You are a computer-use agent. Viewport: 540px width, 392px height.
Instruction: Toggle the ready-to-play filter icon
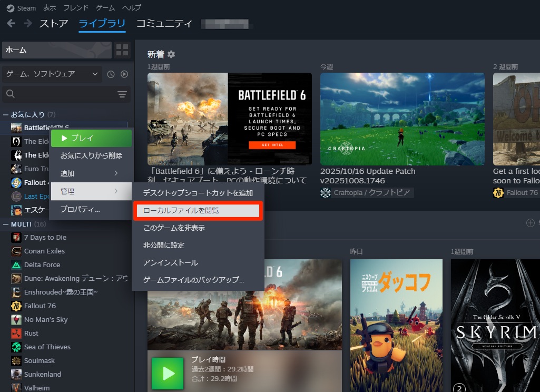(x=124, y=74)
